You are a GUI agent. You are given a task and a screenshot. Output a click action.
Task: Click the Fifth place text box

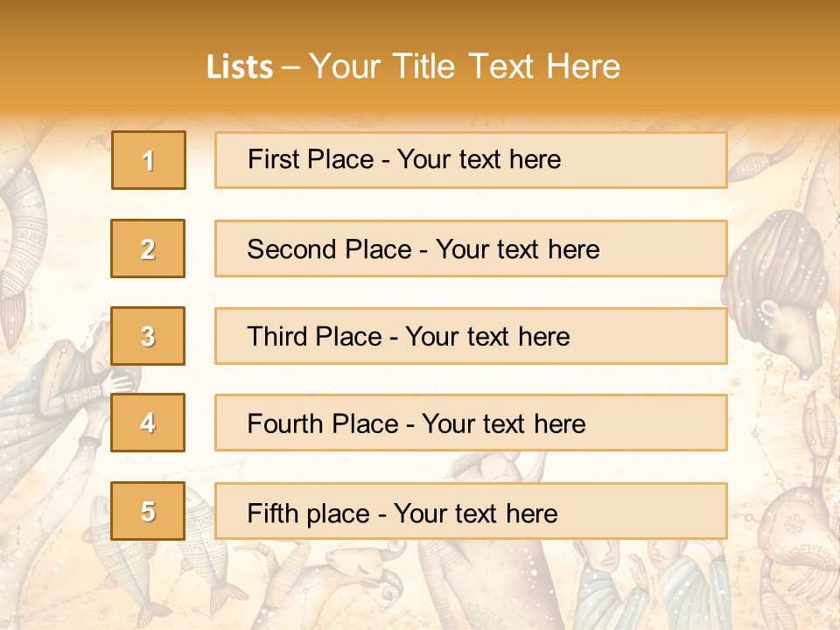471,511
